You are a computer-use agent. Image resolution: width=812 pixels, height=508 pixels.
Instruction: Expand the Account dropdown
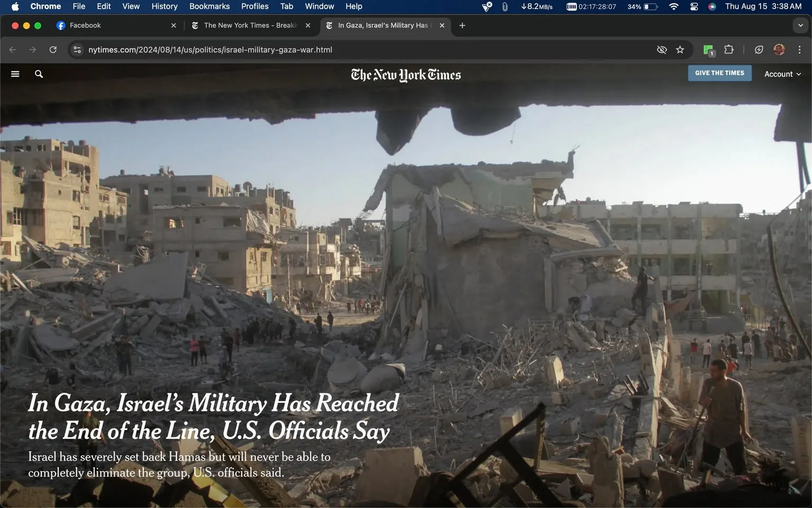pyautogui.click(x=782, y=74)
